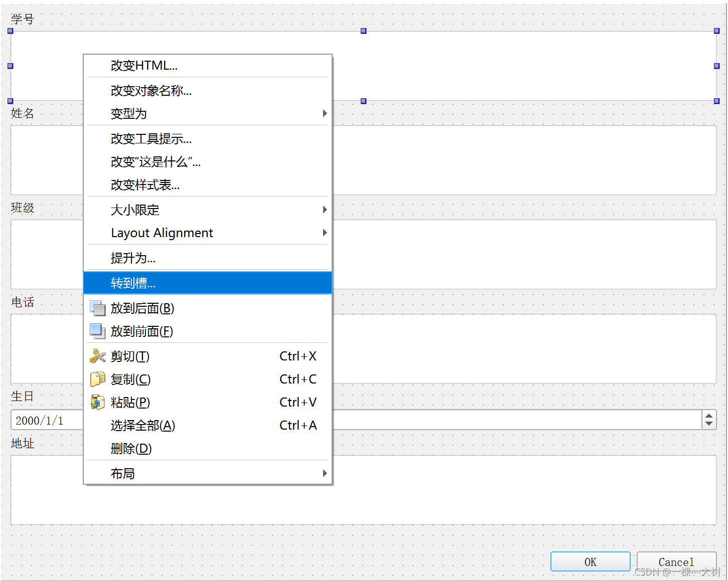Select 选择全部(A) menu entry
Image resolution: width=728 pixels, height=581 pixels.
(208, 426)
